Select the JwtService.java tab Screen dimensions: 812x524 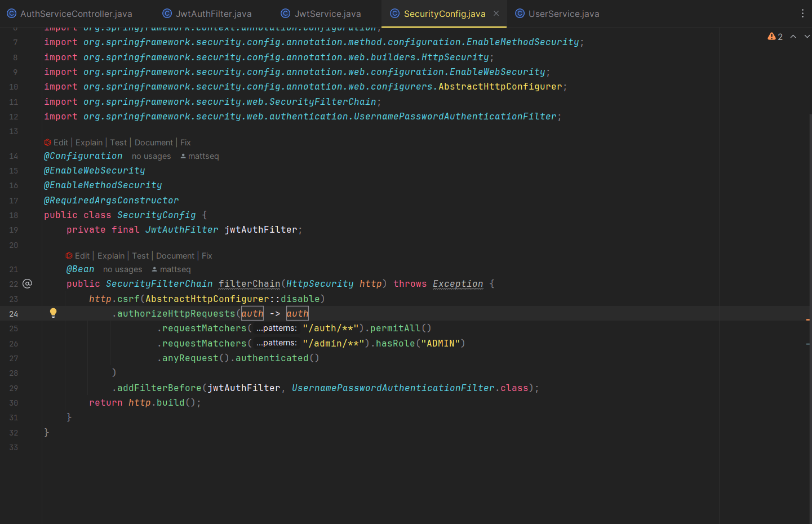click(321, 14)
